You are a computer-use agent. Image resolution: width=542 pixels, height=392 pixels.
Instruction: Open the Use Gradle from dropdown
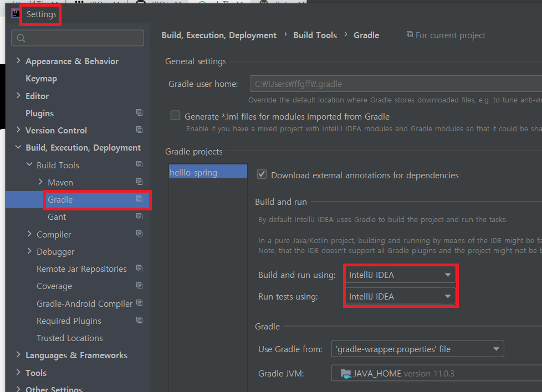(x=417, y=349)
